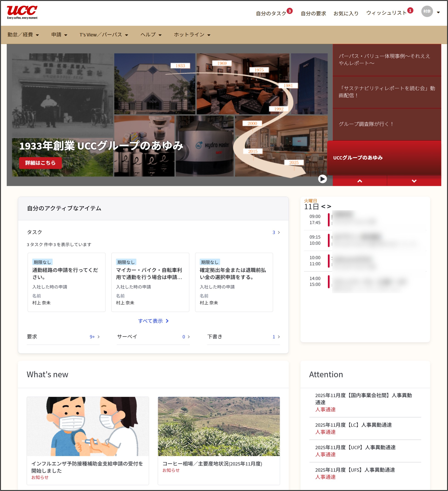Select 自分の要求 in the top menu
Screen dimensions: 448x491
click(314, 13)
